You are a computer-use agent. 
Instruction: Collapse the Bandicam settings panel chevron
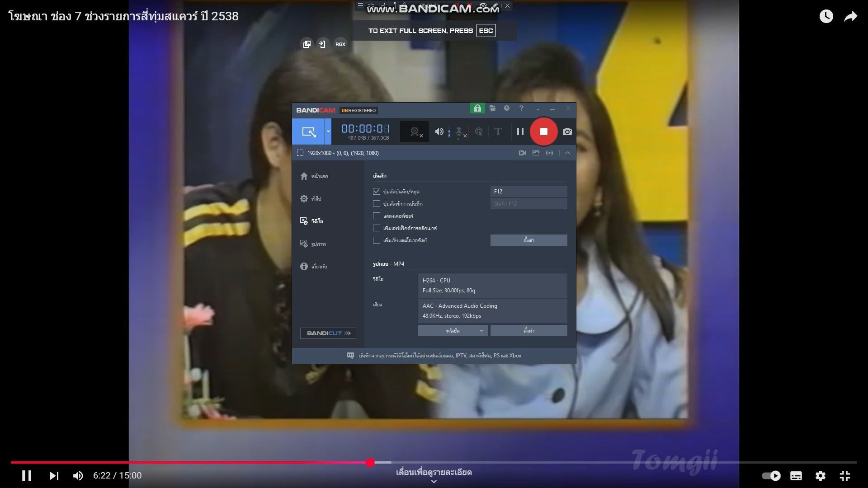point(568,153)
